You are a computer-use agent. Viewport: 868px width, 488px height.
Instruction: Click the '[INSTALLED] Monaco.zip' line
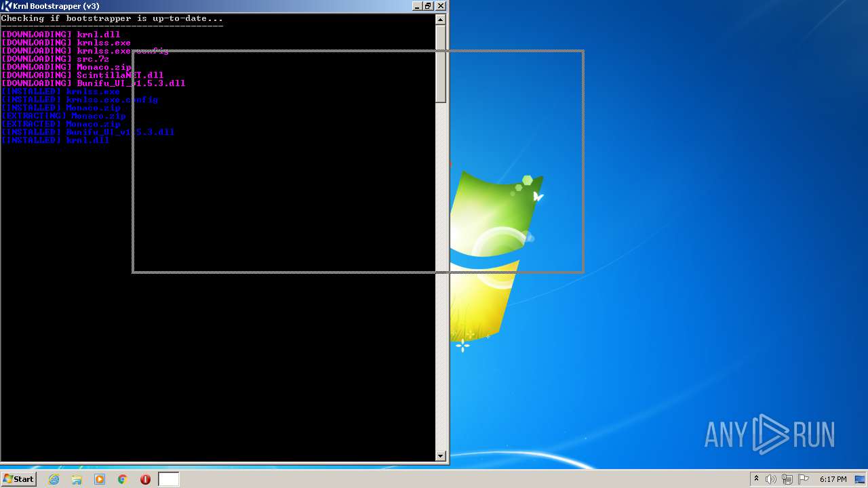coord(61,108)
